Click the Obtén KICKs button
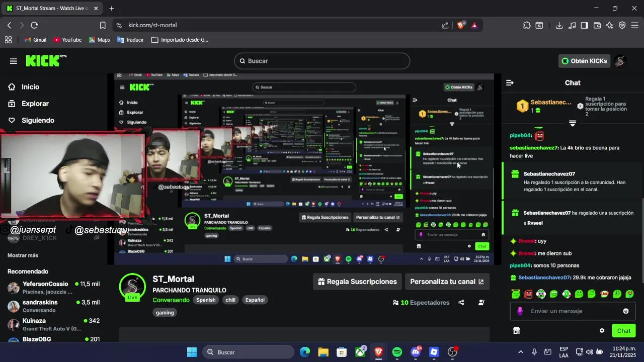Screen dimensions: 644x362 point(584,61)
